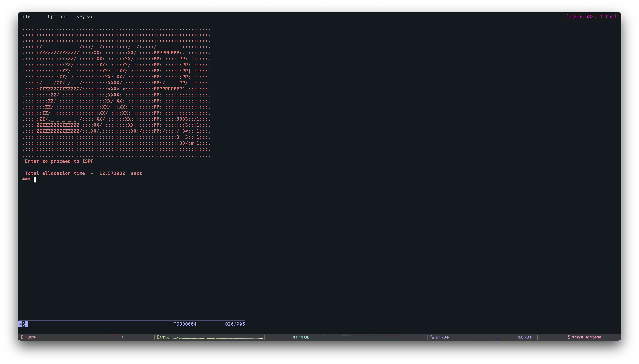Click the 026/006 cursor position indicator
639x364 pixels.
235,324
